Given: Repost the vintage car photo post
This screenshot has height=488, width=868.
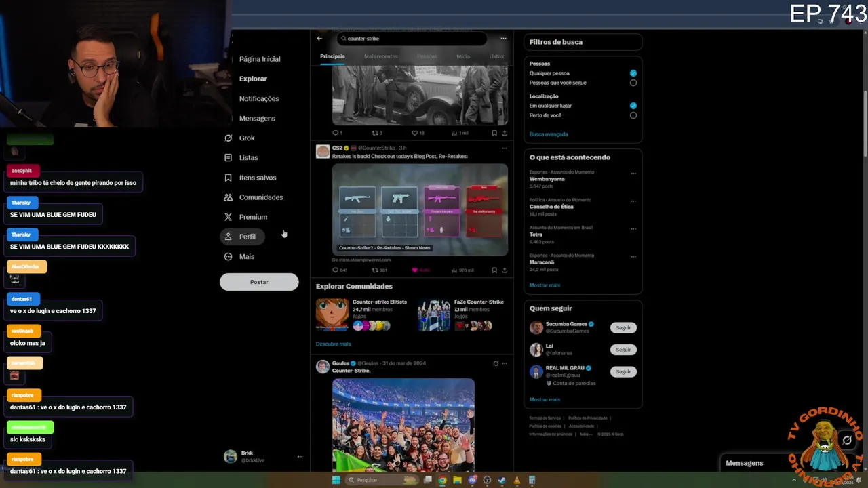Looking at the screenshot, I should coord(377,133).
